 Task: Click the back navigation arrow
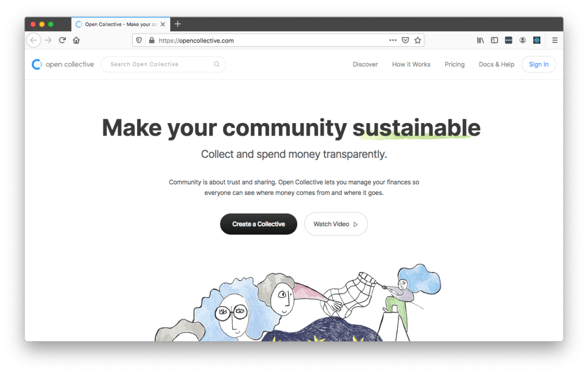tap(33, 40)
